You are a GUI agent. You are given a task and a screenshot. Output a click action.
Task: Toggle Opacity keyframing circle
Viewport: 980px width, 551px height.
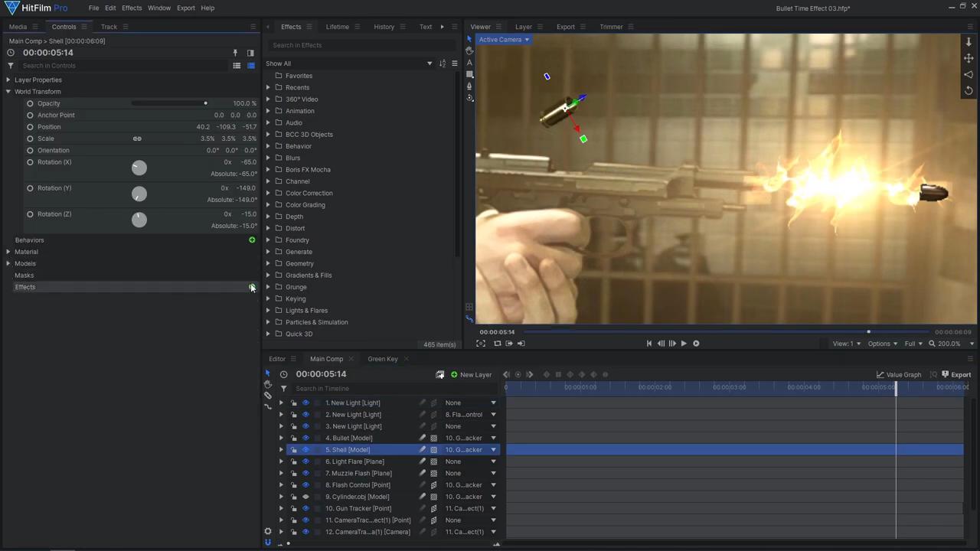30,103
